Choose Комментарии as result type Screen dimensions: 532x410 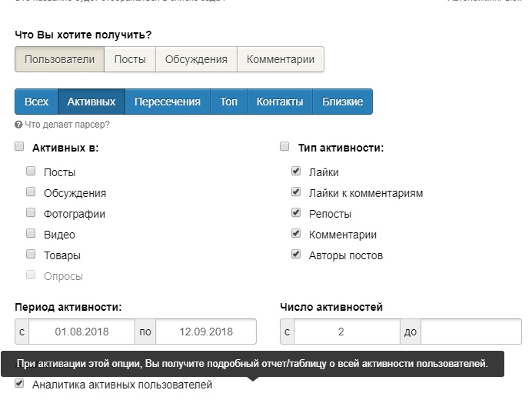(x=281, y=59)
